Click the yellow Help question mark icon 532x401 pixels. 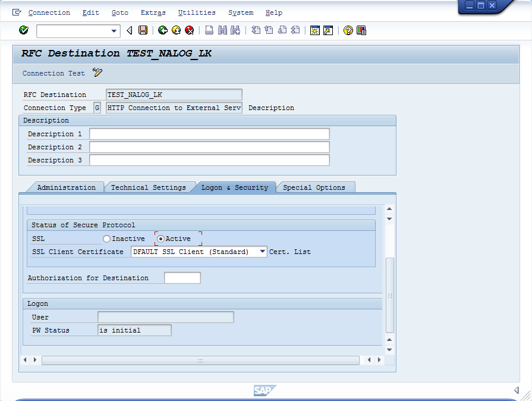pos(348,30)
